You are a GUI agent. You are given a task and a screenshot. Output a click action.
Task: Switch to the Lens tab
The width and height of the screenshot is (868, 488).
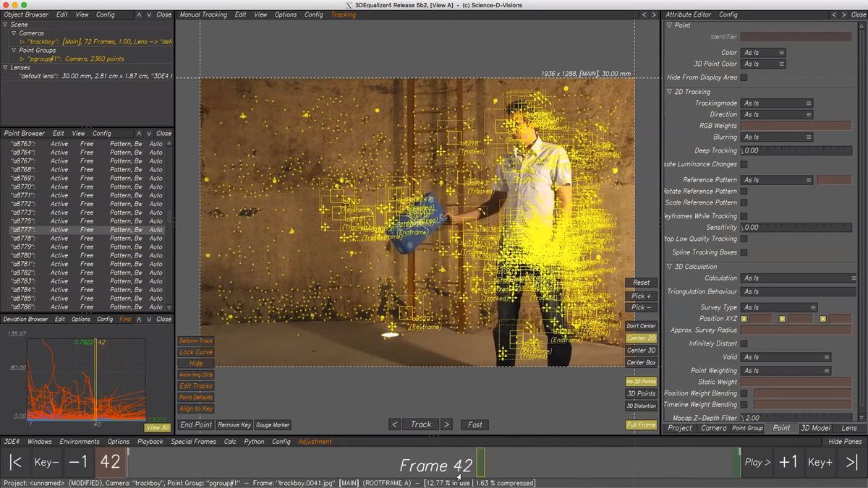(x=848, y=428)
